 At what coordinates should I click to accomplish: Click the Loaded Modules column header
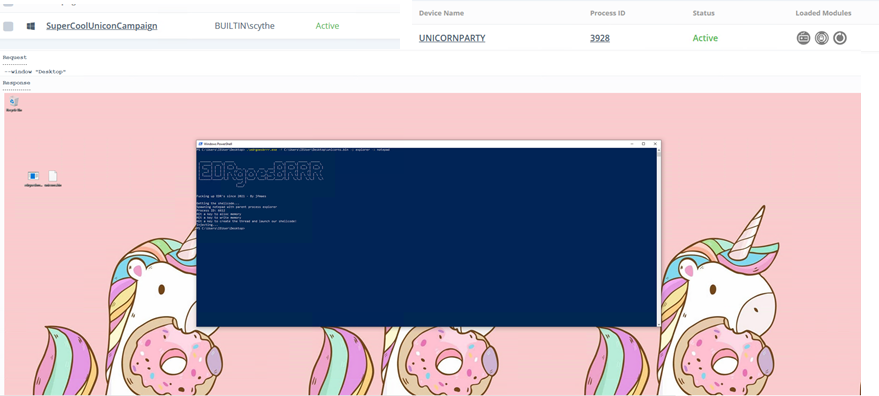(x=824, y=13)
